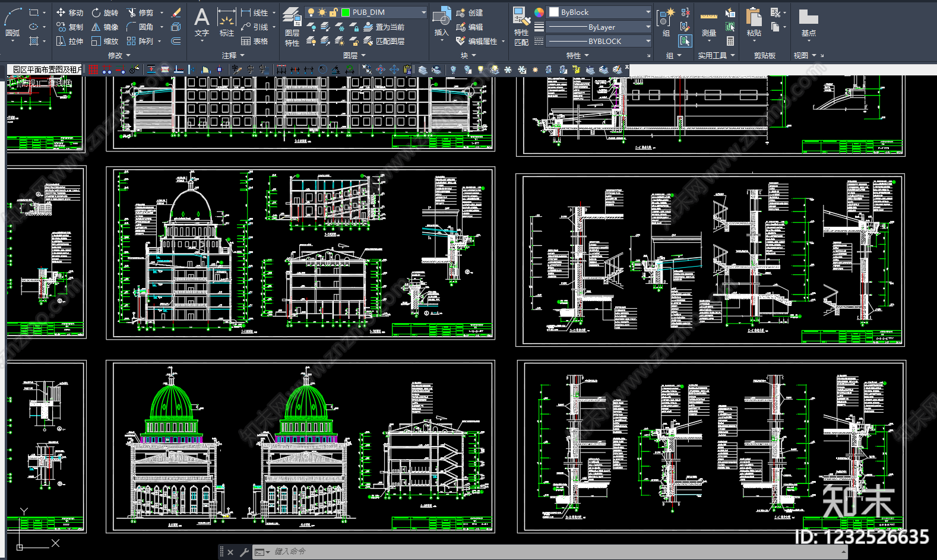Click the Dimension (标注) tool
The width and height of the screenshot is (937, 560).
[227, 23]
